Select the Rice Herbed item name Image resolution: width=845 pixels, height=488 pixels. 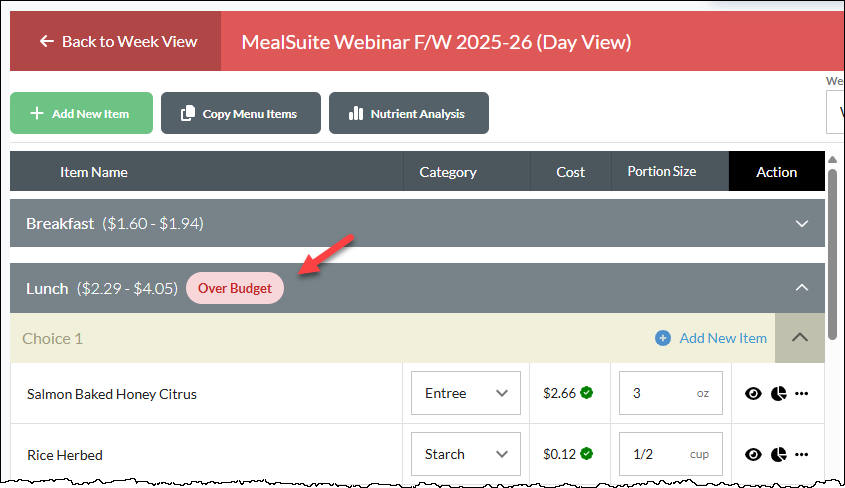pos(65,455)
